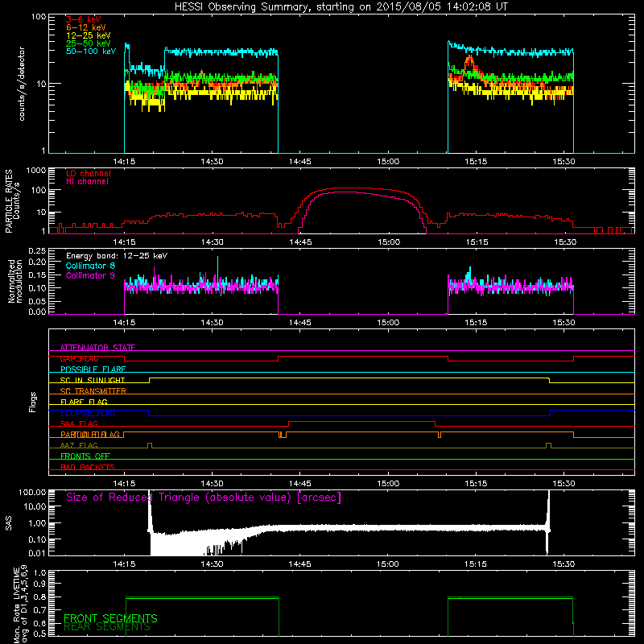The height and width of the screenshot is (644, 644).
Task: Click the "1000" tick on particle rates axis
Action: [35, 171]
